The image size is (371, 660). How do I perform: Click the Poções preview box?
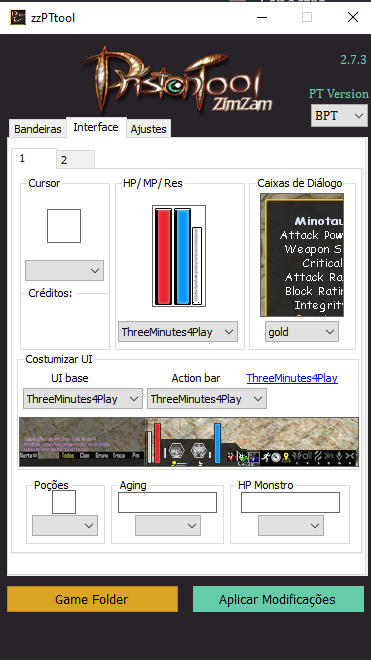coord(64,502)
